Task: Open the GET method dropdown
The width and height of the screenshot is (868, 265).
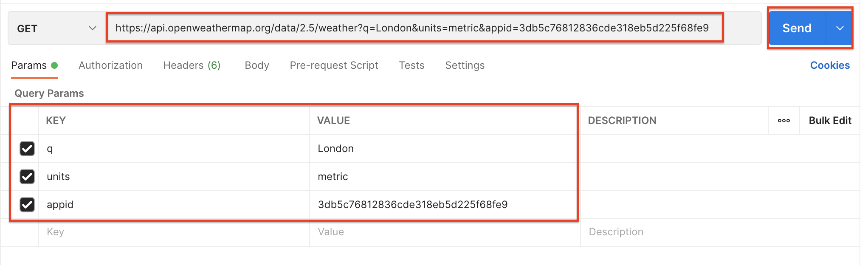Action: 56,28
